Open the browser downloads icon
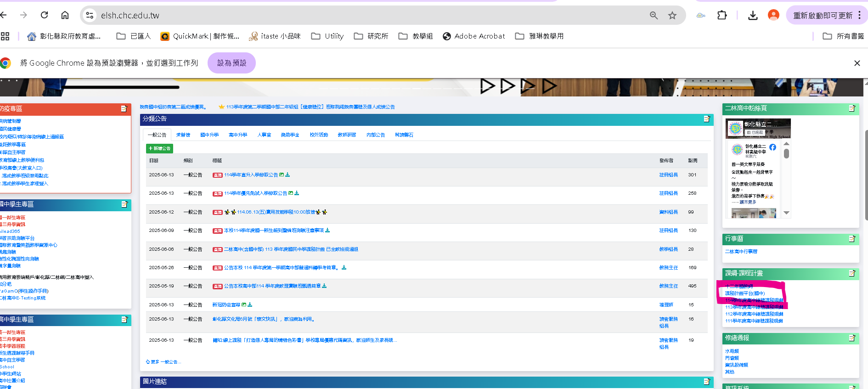 [753, 16]
